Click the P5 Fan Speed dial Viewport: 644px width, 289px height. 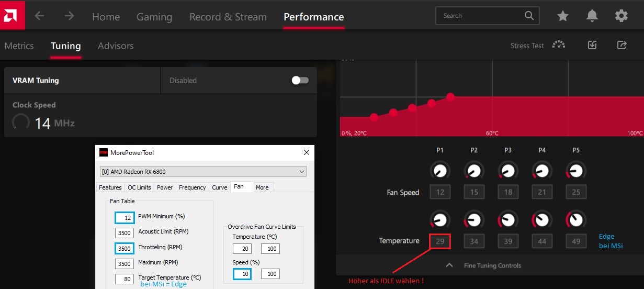pyautogui.click(x=576, y=170)
